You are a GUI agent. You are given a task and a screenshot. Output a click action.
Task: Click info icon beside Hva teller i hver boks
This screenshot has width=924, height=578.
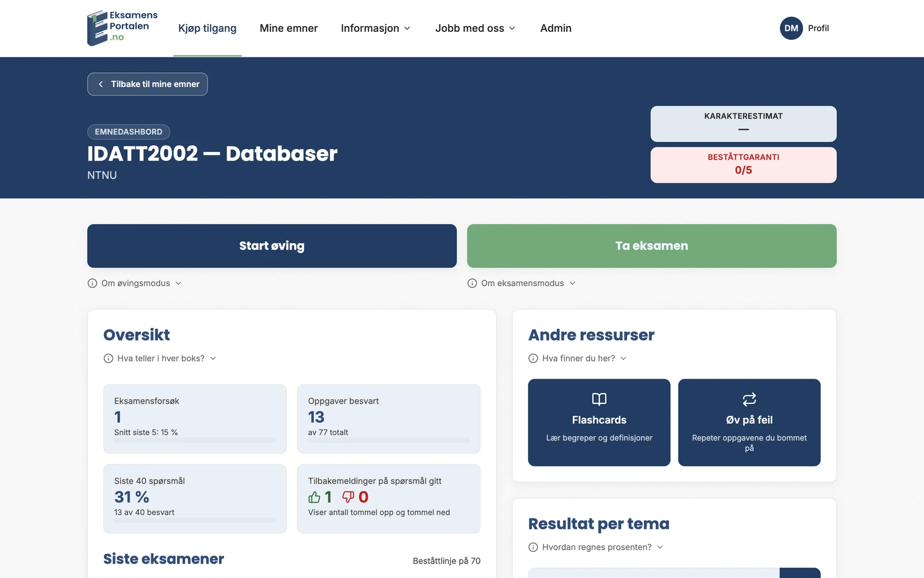pos(108,358)
